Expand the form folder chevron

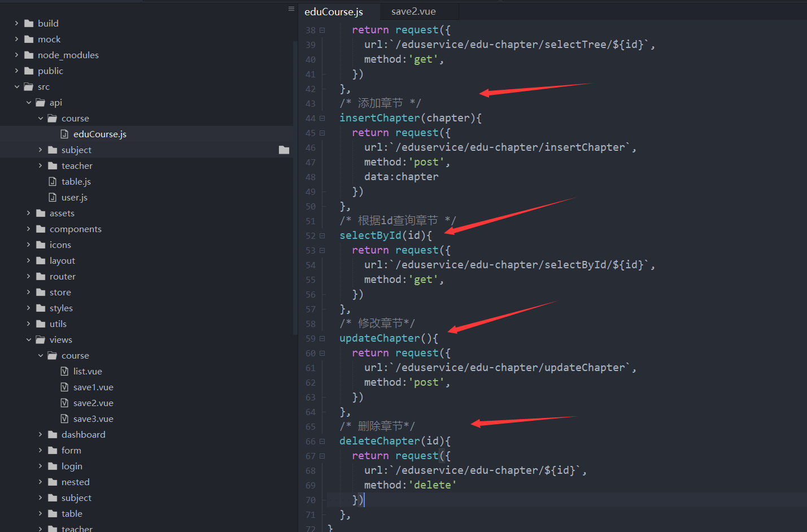click(40, 450)
